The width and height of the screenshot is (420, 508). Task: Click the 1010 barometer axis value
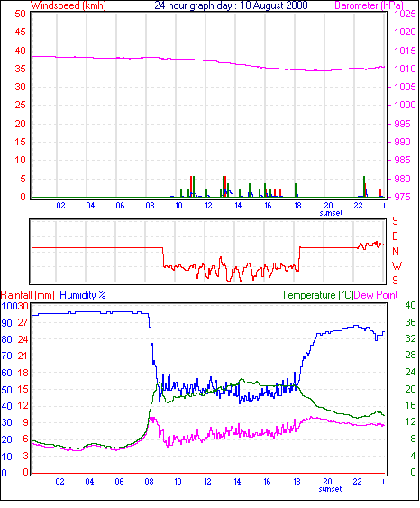(x=405, y=69)
